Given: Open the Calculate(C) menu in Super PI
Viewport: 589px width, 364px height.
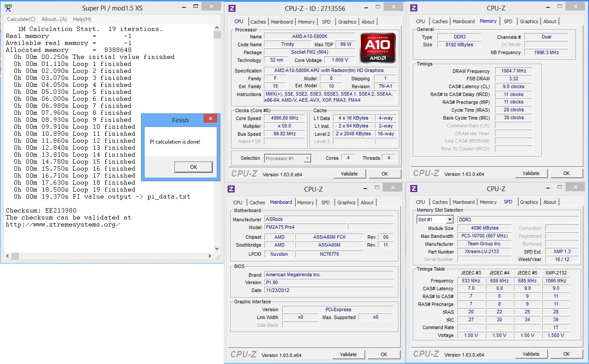Looking at the screenshot, I should coord(21,19).
